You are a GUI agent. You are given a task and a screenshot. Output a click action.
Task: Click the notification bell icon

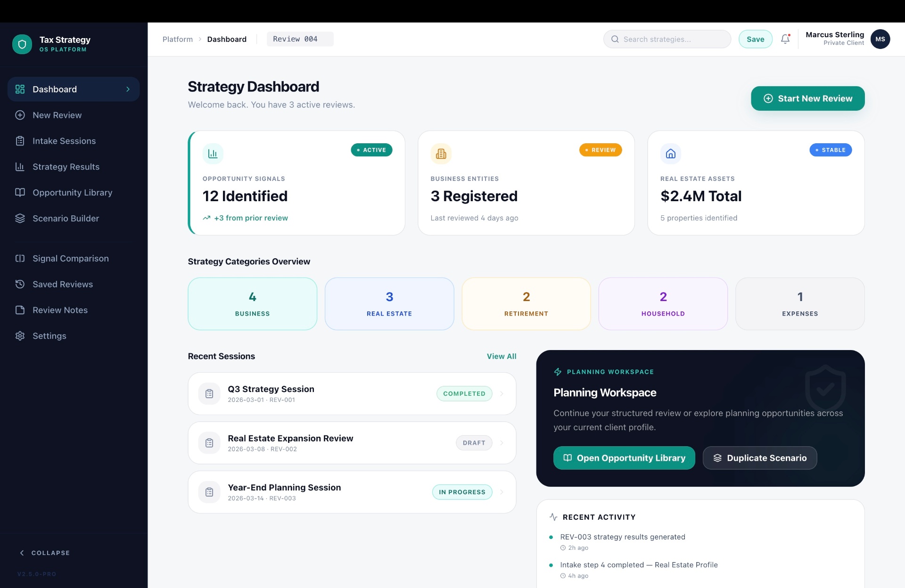785,39
